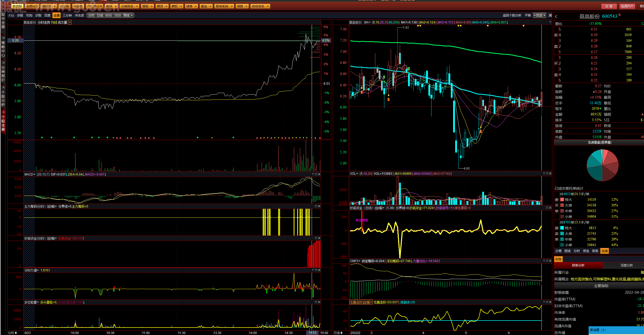Open the help question mark on the MA daily chart
This screenshot has width=644, height=335.
point(550,22)
